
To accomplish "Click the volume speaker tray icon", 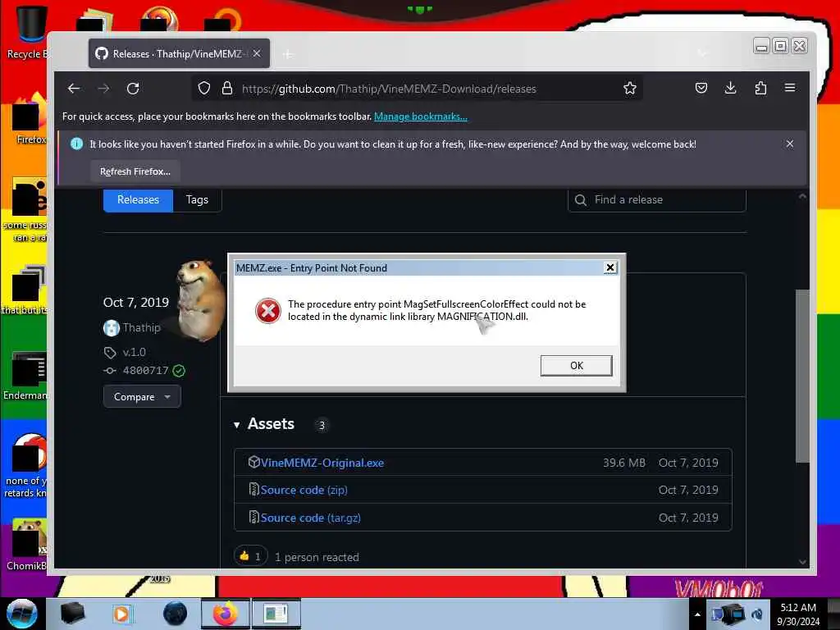I will pos(757,614).
